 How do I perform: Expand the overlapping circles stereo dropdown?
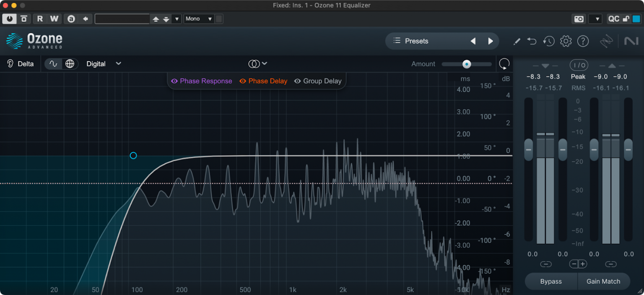pyautogui.click(x=257, y=64)
